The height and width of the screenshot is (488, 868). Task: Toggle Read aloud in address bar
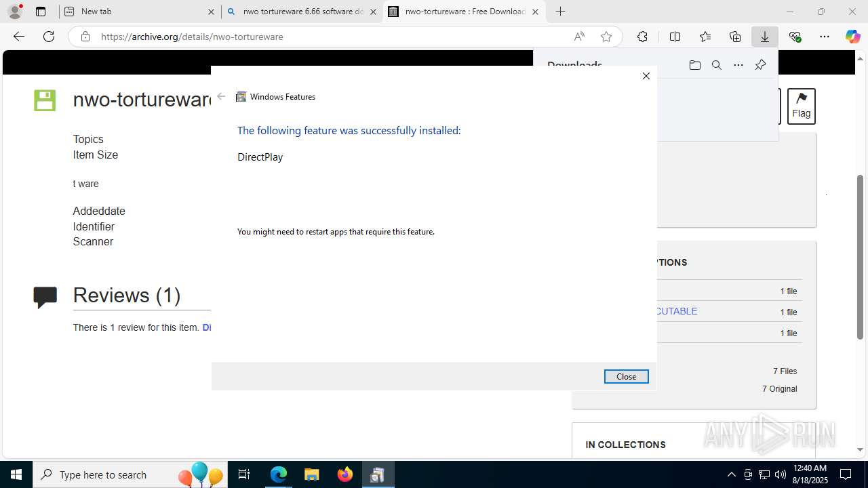click(x=579, y=37)
